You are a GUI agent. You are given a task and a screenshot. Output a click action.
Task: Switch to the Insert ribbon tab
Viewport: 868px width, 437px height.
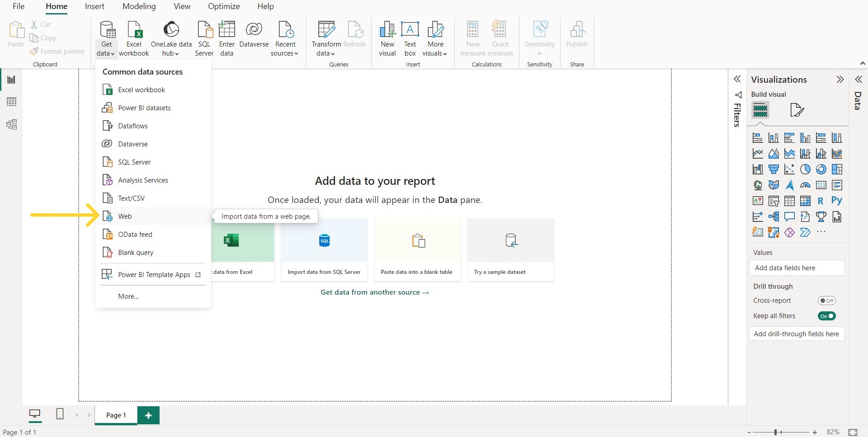(94, 6)
